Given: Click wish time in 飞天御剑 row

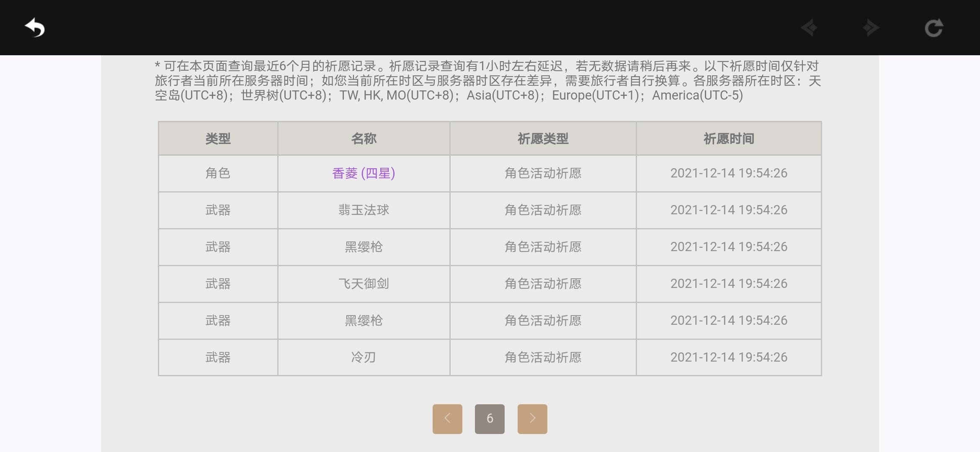Looking at the screenshot, I should (x=729, y=284).
